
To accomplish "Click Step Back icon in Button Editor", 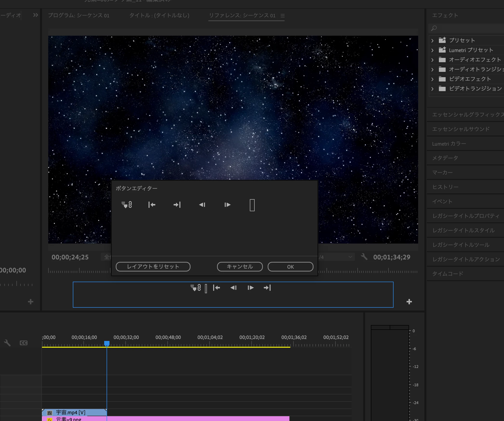I will (202, 205).
